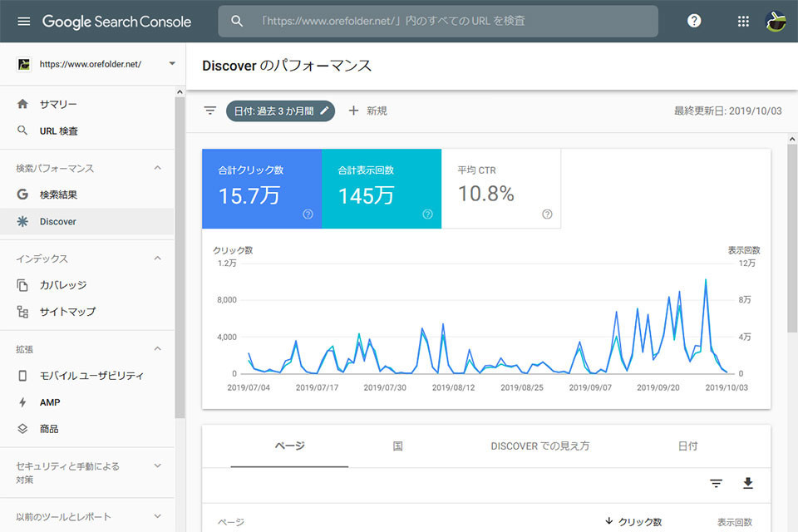The width and height of the screenshot is (798, 532).
Task: Click the sidebar vertical scrollbar
Action: tap(180, 257)
